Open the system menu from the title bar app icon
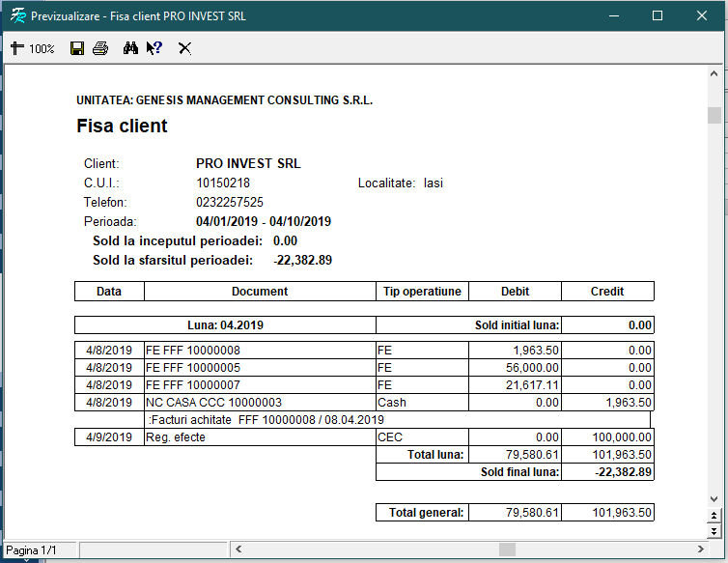The width and height of the screenshot is (728, 563). 16,15
